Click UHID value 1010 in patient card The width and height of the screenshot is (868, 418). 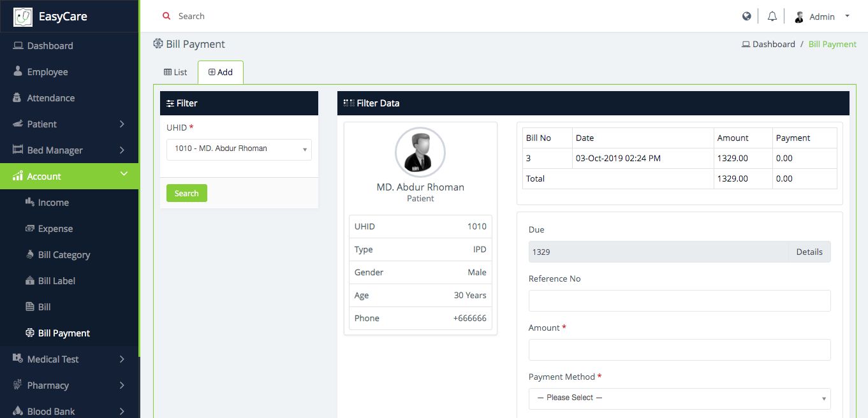pyautogui.click(x=477, y=226)
